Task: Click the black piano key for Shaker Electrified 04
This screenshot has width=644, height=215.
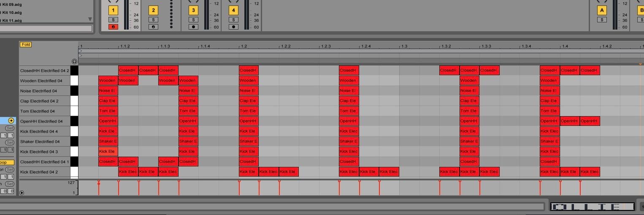Action: click(x=74, y=142)
